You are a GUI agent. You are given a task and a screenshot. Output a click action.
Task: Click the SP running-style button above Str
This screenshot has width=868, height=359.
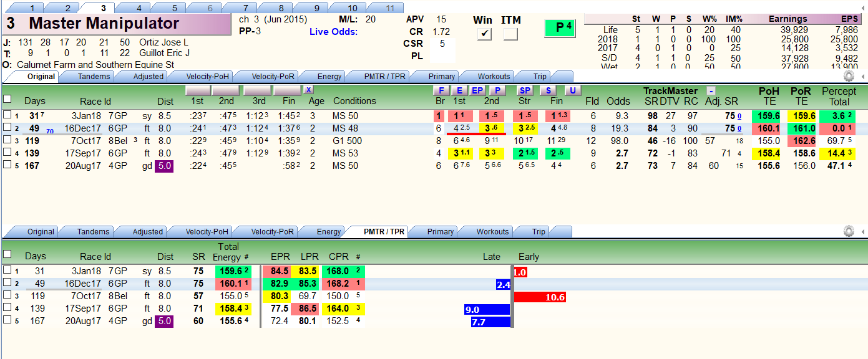click(x=525, y=91)
